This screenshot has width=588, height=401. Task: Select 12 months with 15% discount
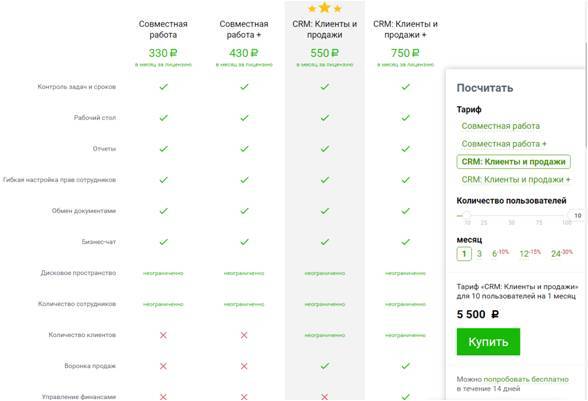pyautogui.click(x=530, y=254)
